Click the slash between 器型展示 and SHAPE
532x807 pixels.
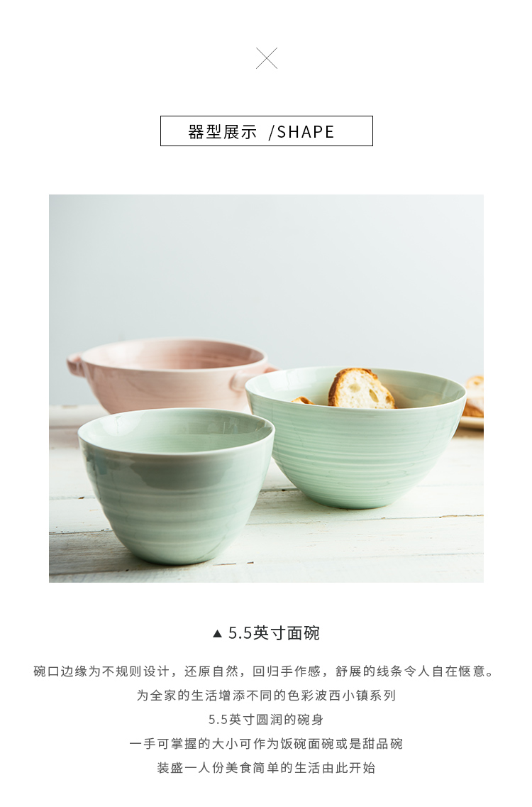[x=271, y=132]
